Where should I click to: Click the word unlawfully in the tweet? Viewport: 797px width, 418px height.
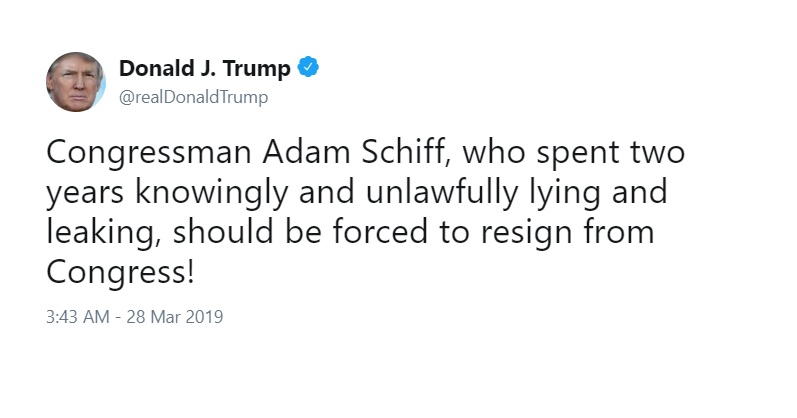click(x=442, y=193)
